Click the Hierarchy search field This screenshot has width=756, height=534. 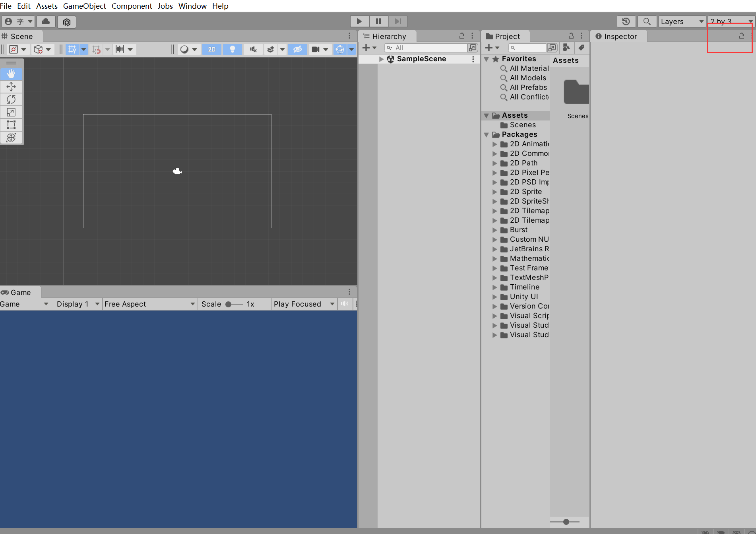click(425, 48)
